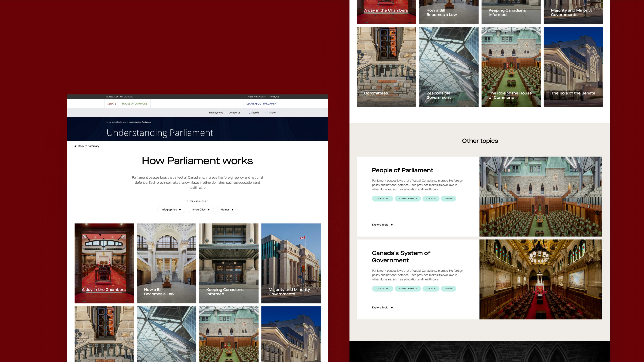Click 8 Articles tag under Canada's System of Government
The height and width of the screenshot is (362, 644).
pos(383,289)
